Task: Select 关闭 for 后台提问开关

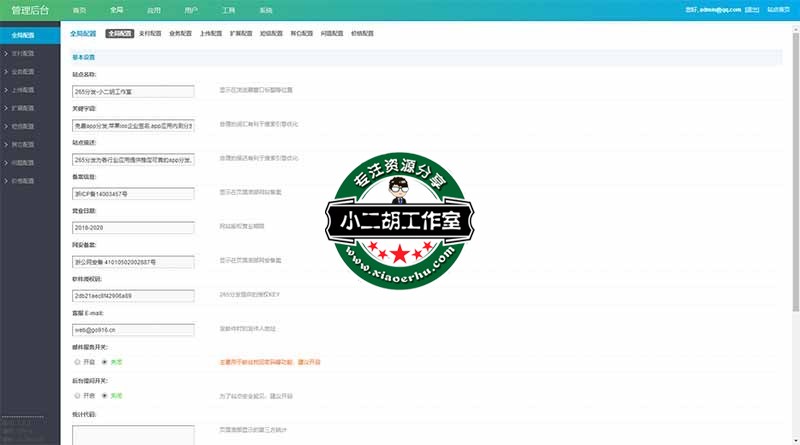Action: pos(104,396)
